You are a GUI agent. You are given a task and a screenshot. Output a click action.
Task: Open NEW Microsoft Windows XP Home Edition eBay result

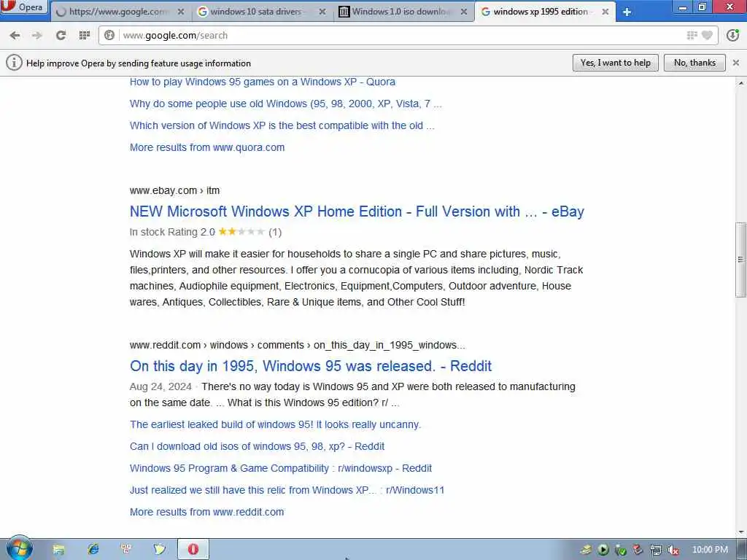click(357, 211)
